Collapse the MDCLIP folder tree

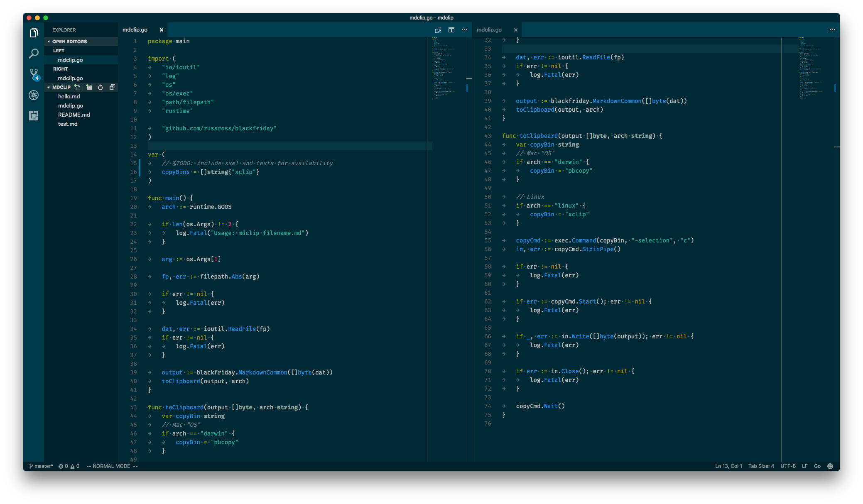[62, 87]
